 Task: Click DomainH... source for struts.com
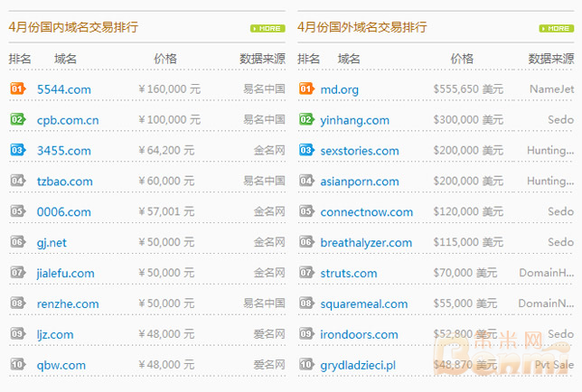[547, 273]
